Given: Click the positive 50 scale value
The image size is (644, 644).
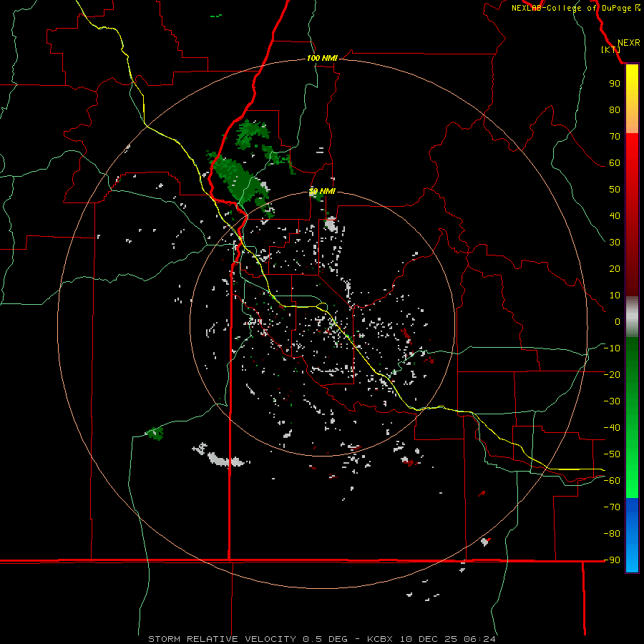Looking at the screenshot, I should 615,190.
